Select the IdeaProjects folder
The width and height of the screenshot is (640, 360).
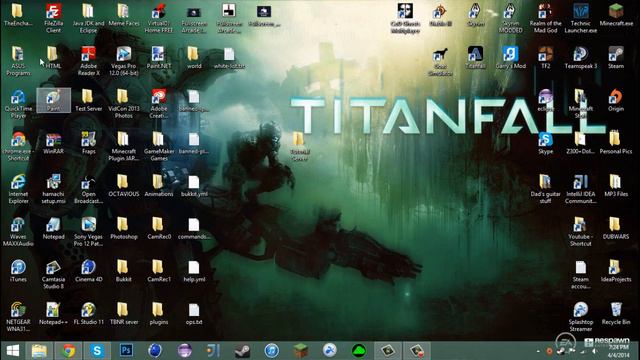click(x=616, y=271)
